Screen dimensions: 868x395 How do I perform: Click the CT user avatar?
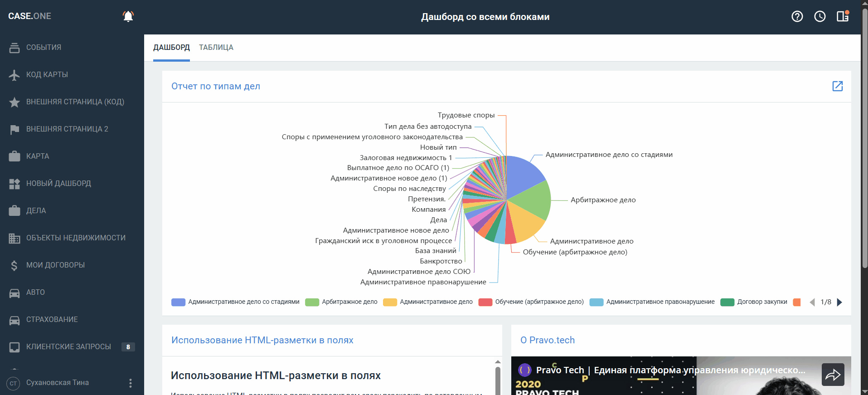tap(13, 383)
